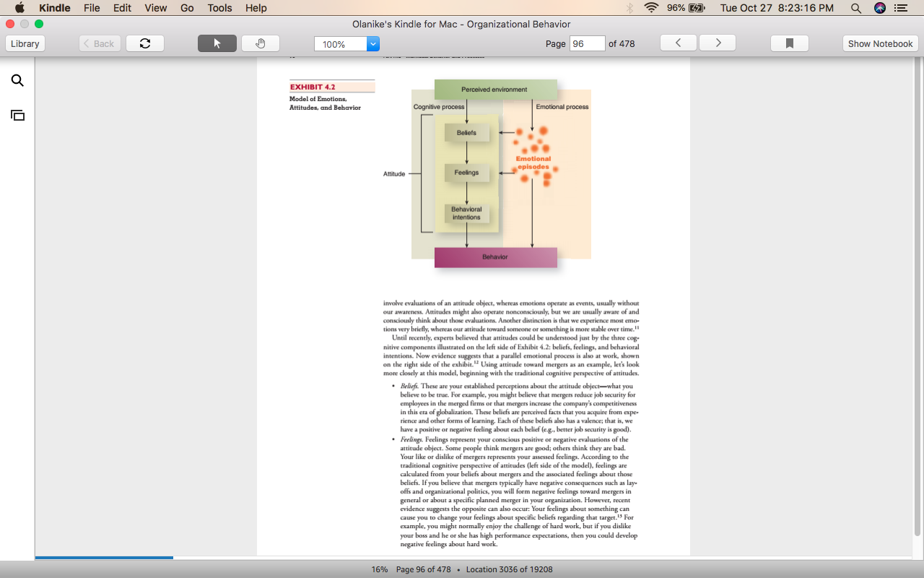Click the Emotional episodes label
This screenshot has height=578, width=924.
pyautogui.click(x=533, y=163)
